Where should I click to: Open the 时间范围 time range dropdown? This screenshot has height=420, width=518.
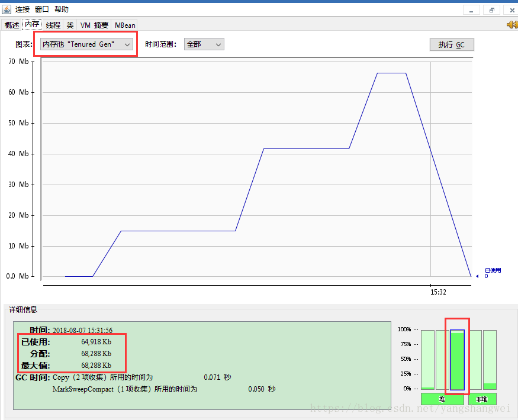(x=204, y=44)
